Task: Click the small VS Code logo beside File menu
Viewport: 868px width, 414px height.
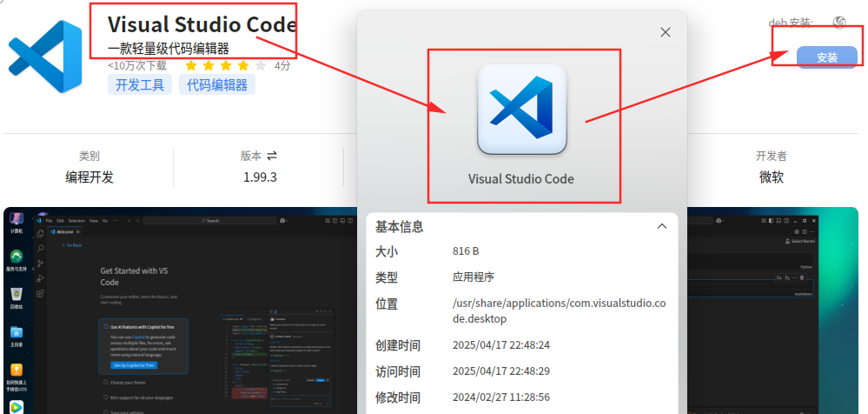Action: point(39,221)
